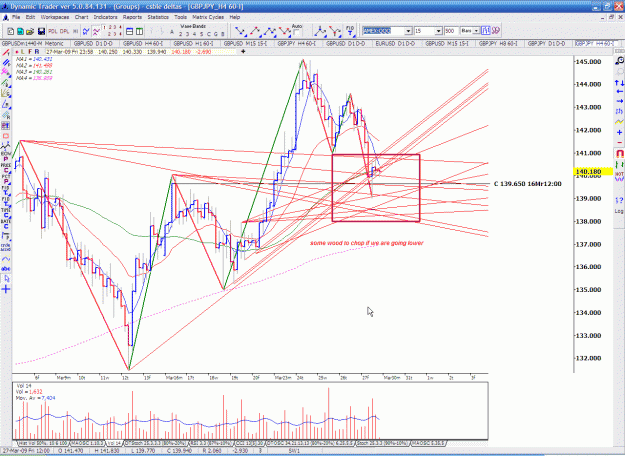
Task: Select the second swing pattern tool
Action: coord(255,31)
